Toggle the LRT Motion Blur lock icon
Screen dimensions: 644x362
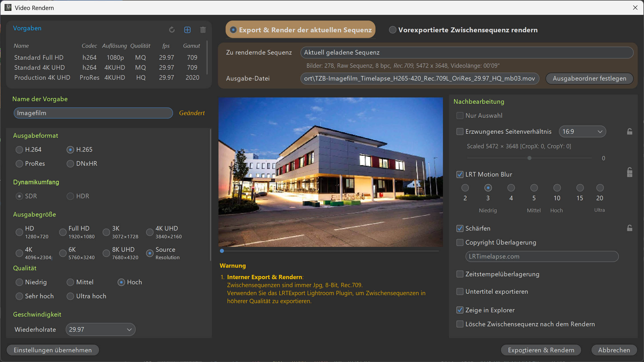click(x=629, y=172)
